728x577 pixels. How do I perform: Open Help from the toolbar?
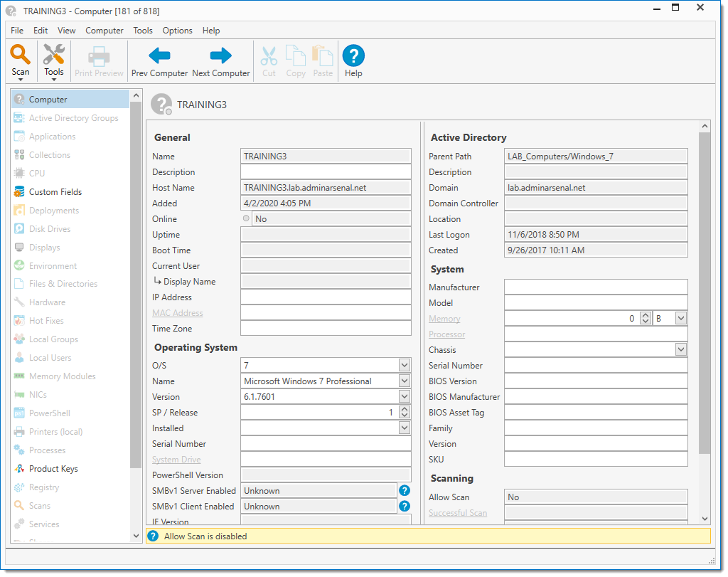[353, 55]
